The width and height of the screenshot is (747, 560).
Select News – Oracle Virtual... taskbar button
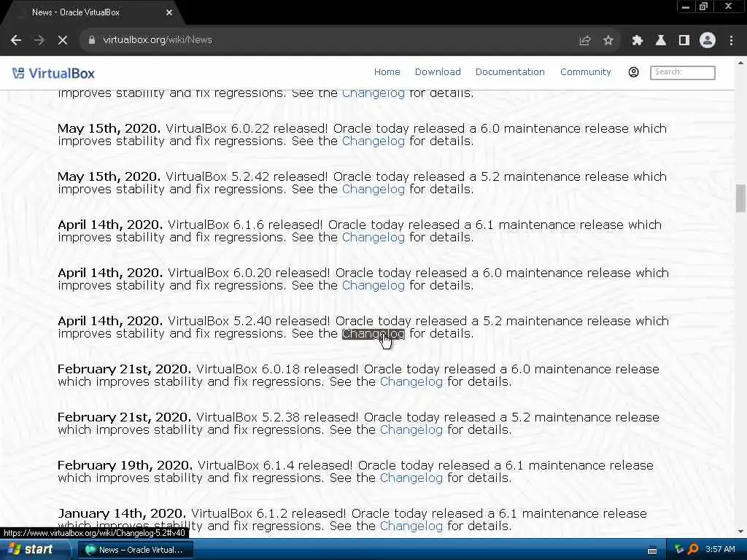click(136, 550)
